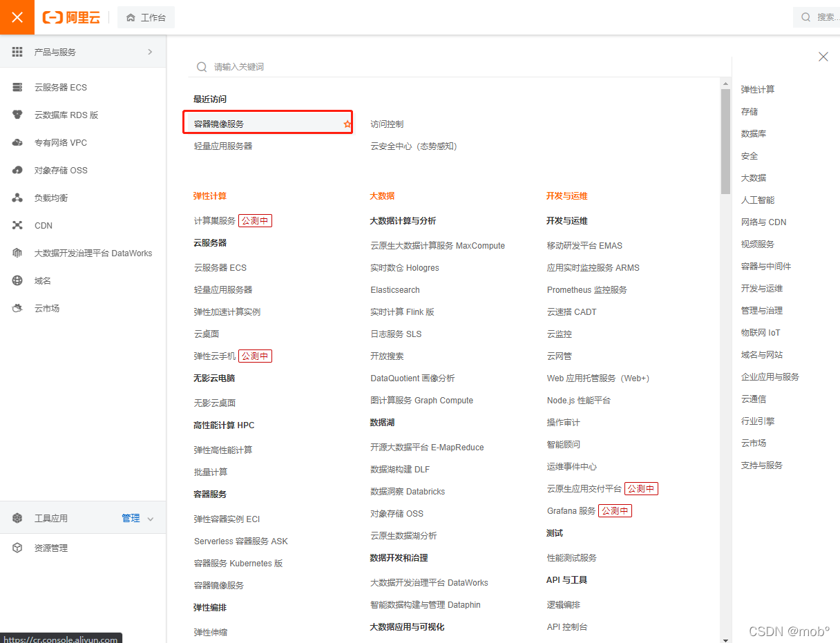
Task: Click the DataWorks icon in sidebar
Action: tap(17, 253)
